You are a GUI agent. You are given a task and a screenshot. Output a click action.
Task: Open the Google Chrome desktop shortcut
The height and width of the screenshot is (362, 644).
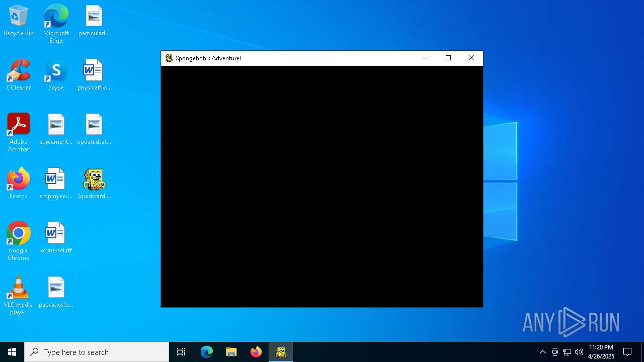[x=19, y=241]
